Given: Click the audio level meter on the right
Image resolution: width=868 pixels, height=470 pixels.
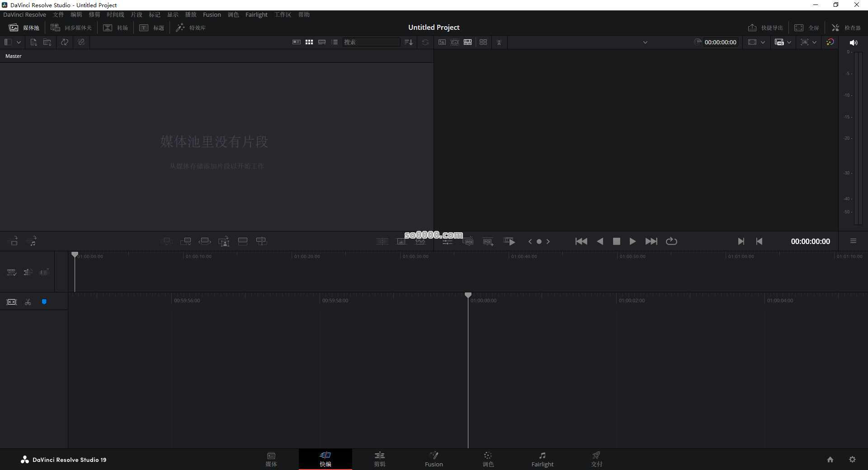Looking at the screenshot, I should (x=858, y=136).
